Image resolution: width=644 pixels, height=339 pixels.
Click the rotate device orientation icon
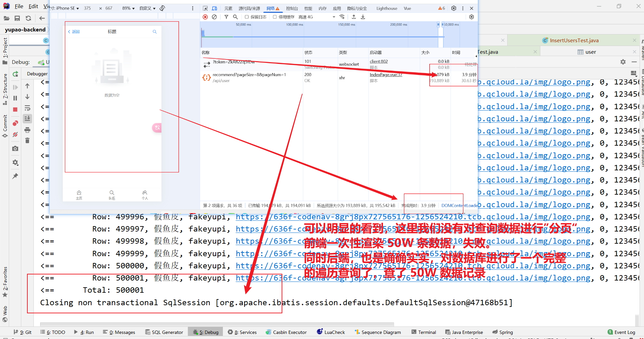(x=162, y=8)
